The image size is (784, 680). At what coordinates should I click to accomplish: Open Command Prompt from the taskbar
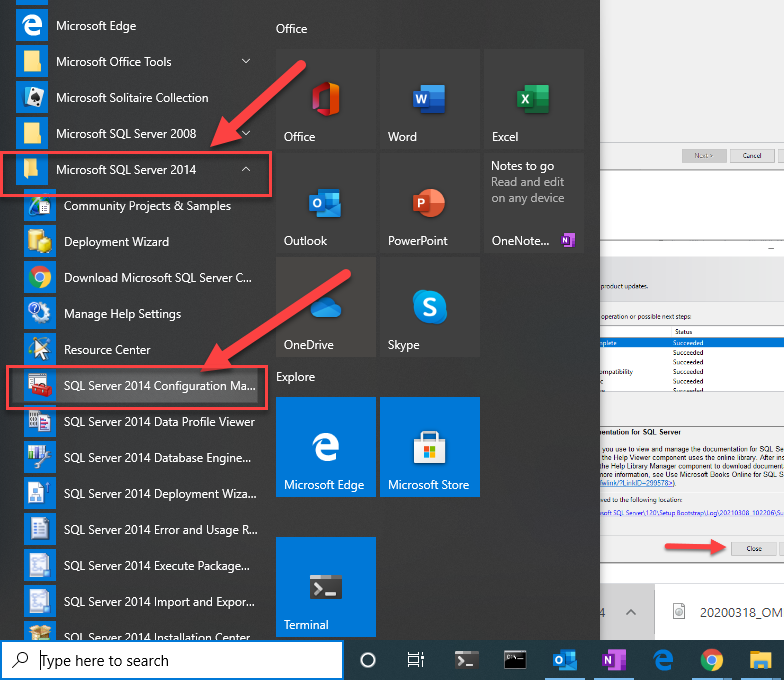(515, 660)
